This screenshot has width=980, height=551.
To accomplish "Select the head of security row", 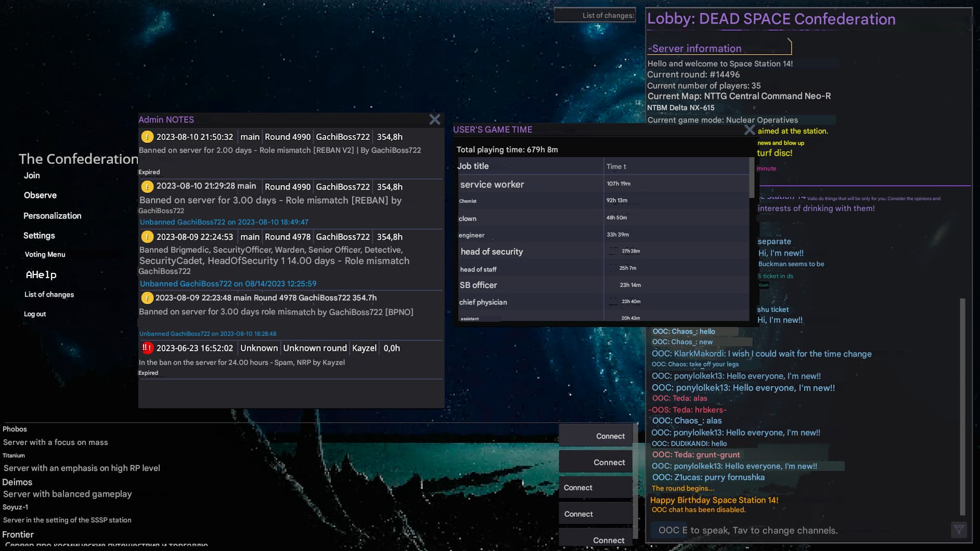I will [602, 252].
